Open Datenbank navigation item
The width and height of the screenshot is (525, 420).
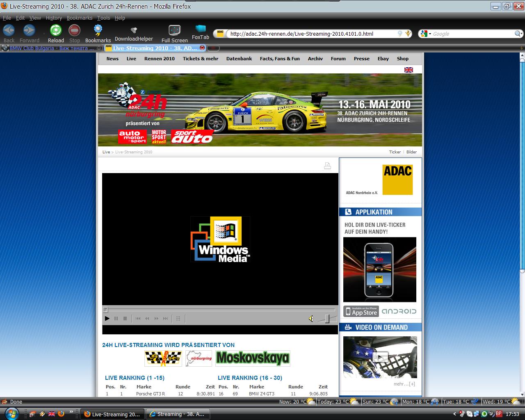239,59
